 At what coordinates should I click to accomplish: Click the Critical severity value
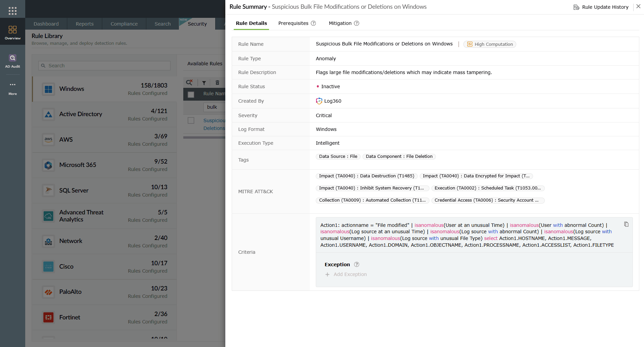point(324,115)
